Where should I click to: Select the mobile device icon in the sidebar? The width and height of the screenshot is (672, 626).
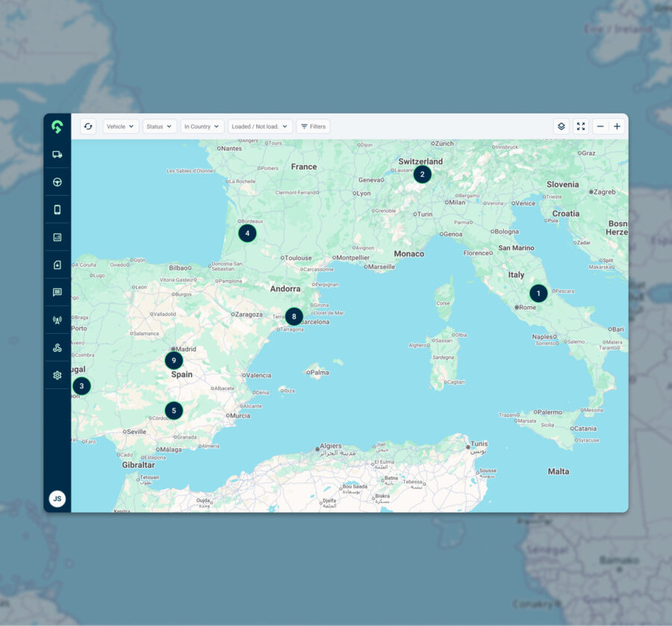[x=57, y=209]
